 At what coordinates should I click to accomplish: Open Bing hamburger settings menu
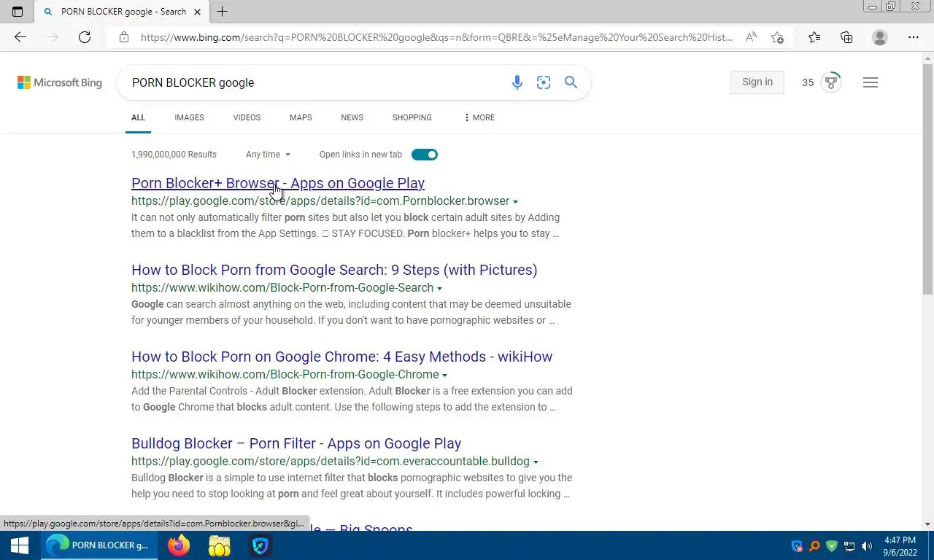(x=870, y=82)
